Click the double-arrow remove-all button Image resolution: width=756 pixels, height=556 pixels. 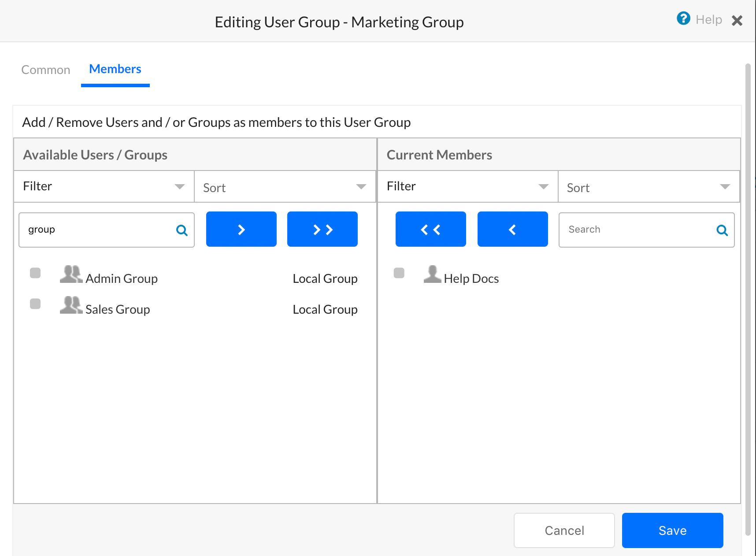click(430, 229)
